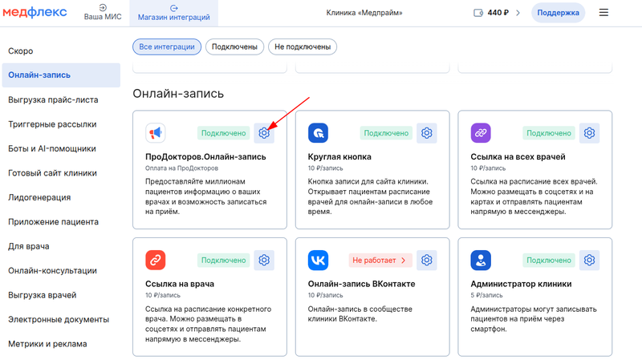Expand the Не работает status badge
Screen dimensions: 642x364
[380, 260]
